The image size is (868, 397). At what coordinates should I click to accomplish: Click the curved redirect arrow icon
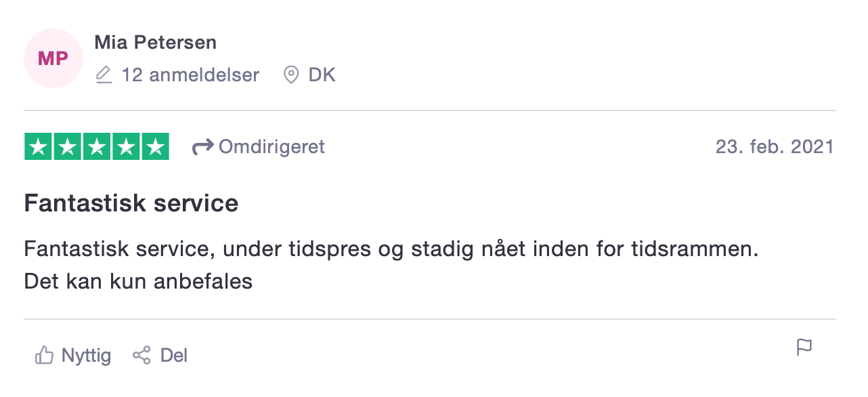203,146
